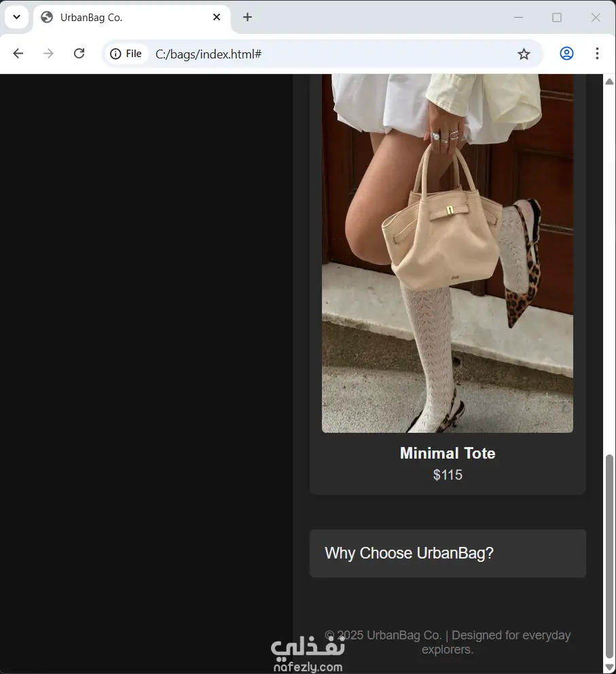Click the Forward navigation arrow

pos(48,54)
